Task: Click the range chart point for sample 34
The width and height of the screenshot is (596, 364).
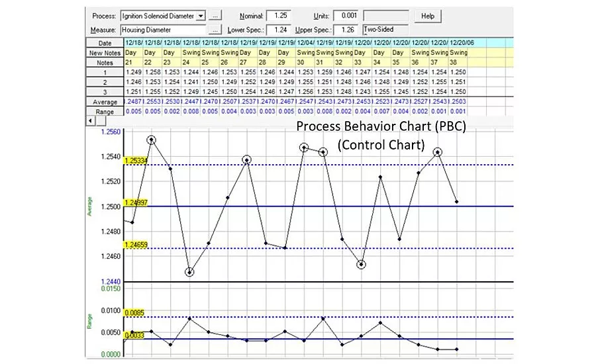Action: [x=381, y=322]
